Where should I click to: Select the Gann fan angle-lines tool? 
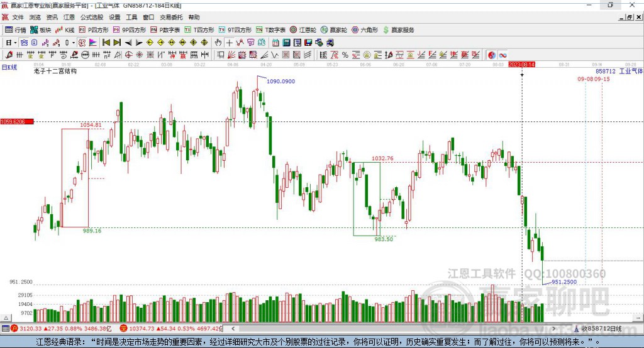pos(231,55)
